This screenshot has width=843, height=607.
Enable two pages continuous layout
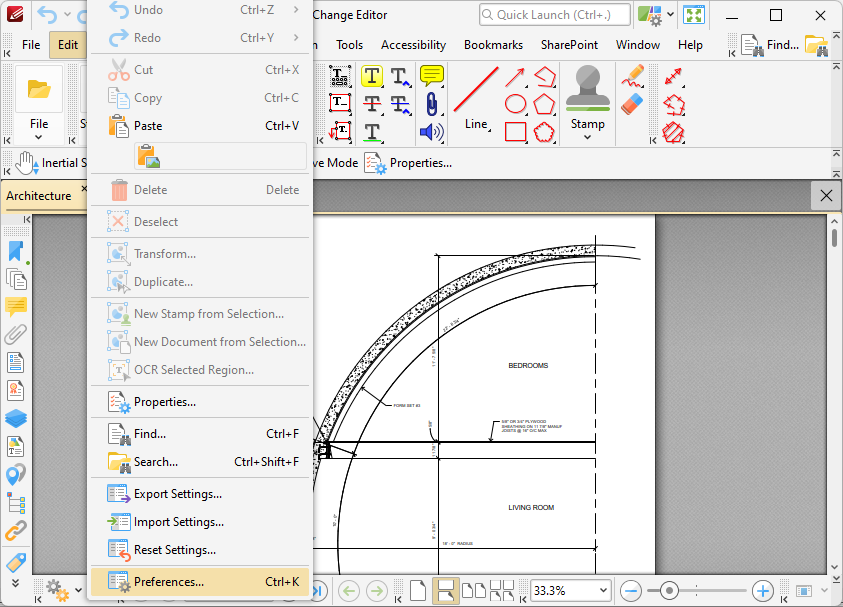[502, 591]
